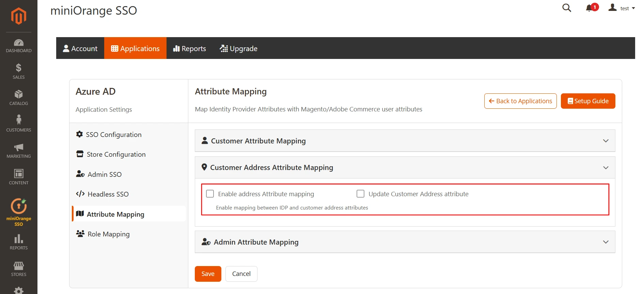This screenshot has height=294, width=644.
Task: Click the red notification count badge
Action: (595, 7)
